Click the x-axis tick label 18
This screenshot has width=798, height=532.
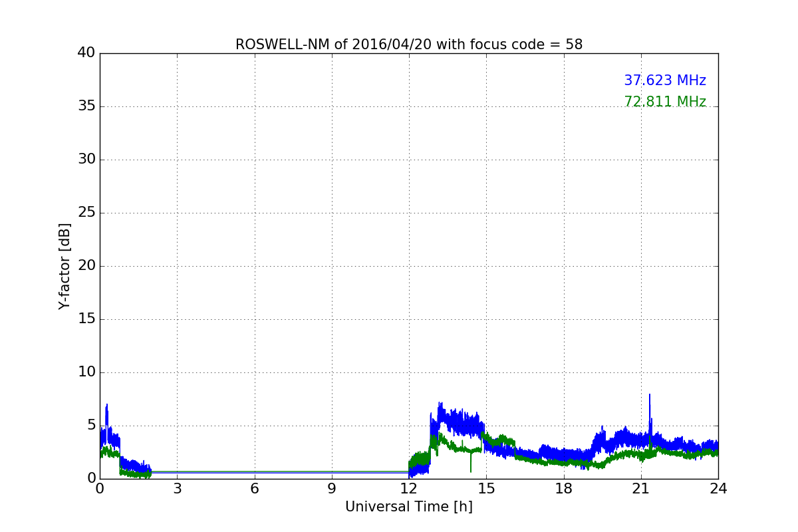564,489
